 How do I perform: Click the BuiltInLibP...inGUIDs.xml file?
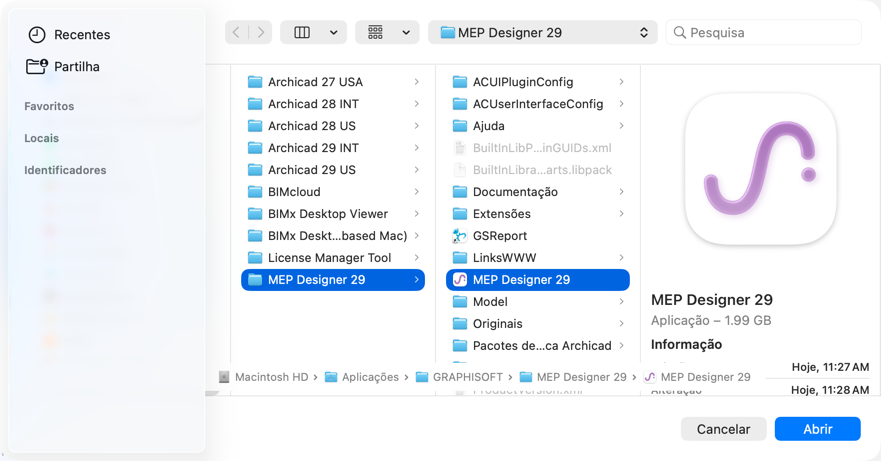(538, 148)
